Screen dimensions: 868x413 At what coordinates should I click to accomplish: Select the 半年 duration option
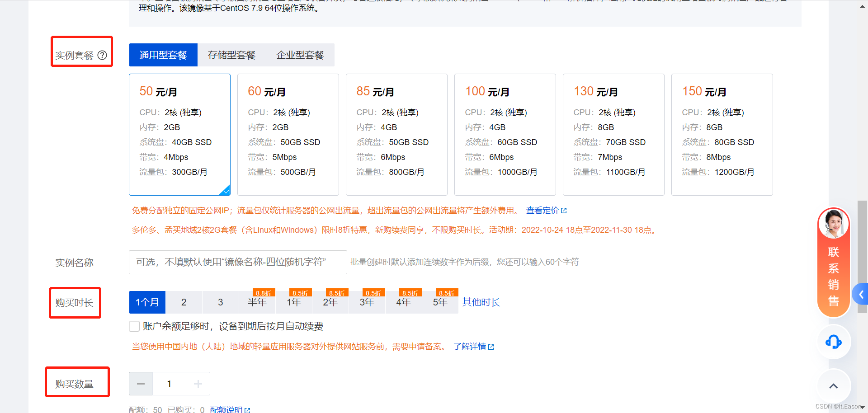point(257,302)
